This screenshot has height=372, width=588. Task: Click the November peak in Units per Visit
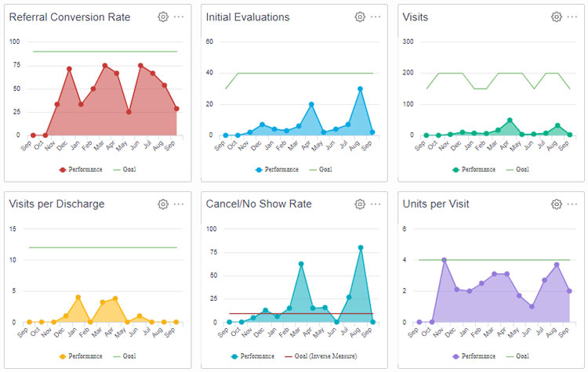tap(444, 260)
